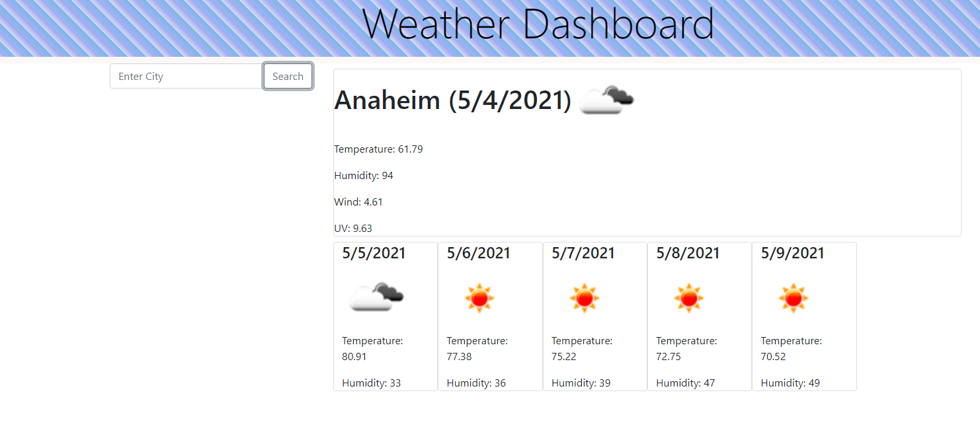This screenshot has width=980, height=446.
Task: Click the dark cloud in Anaheim's weather icon
Action: 620,96
